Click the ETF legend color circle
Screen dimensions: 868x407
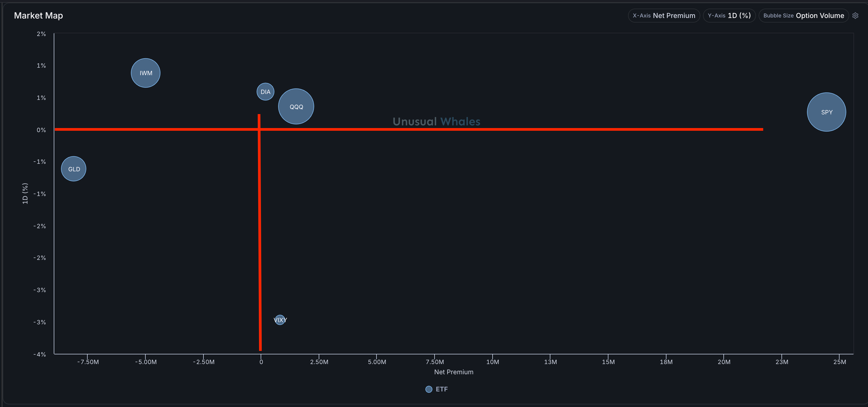429,389
